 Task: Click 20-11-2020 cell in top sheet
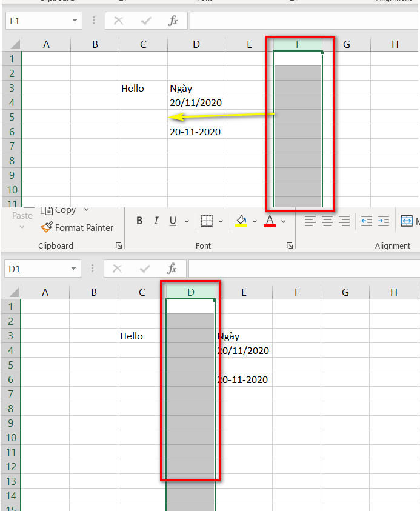click(196, 132)
